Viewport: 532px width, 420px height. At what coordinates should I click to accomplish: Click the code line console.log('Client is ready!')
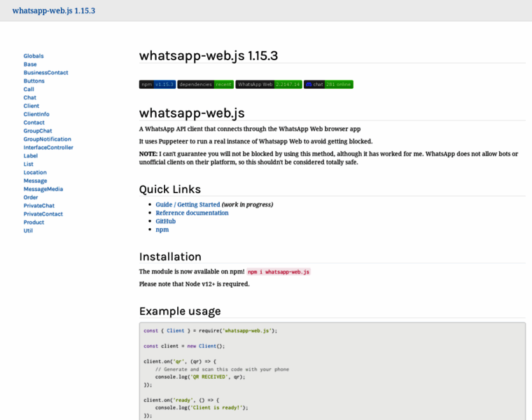[x=202, y=408]
